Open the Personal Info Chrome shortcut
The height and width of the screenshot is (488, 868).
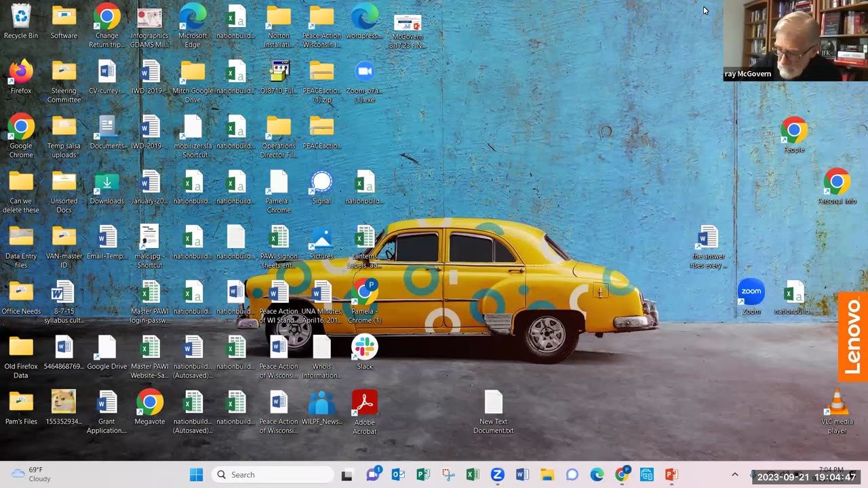click(837, 186)
